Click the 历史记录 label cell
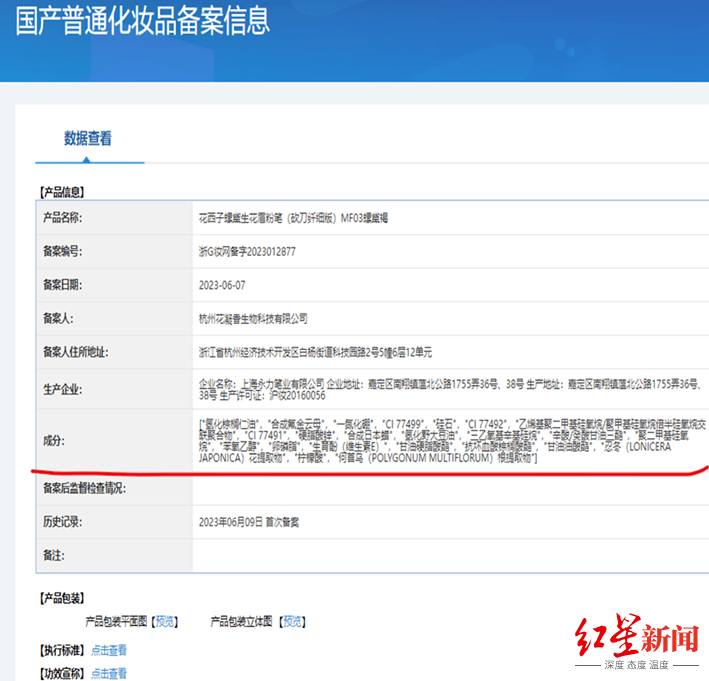The width and height of the screenshot is (709, 681). point(114,522)
